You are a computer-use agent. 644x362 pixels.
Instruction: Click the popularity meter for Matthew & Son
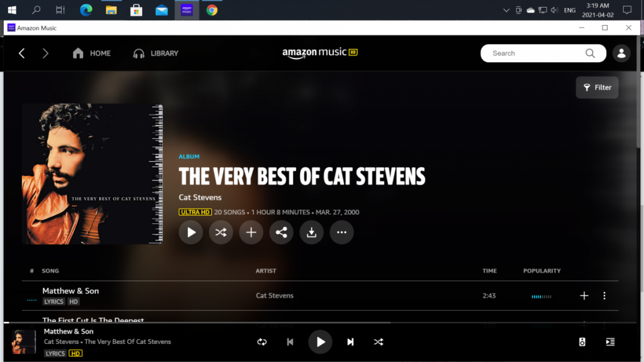click(541, 297)
